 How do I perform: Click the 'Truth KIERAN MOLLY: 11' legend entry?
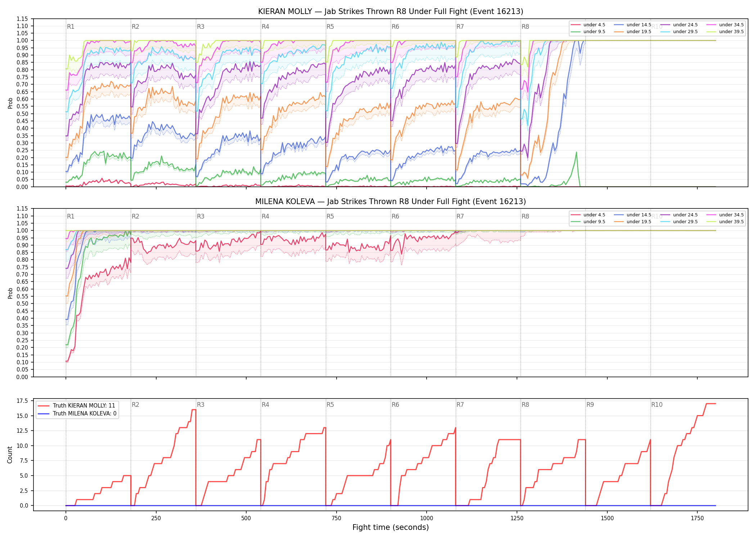click(76, 405)
